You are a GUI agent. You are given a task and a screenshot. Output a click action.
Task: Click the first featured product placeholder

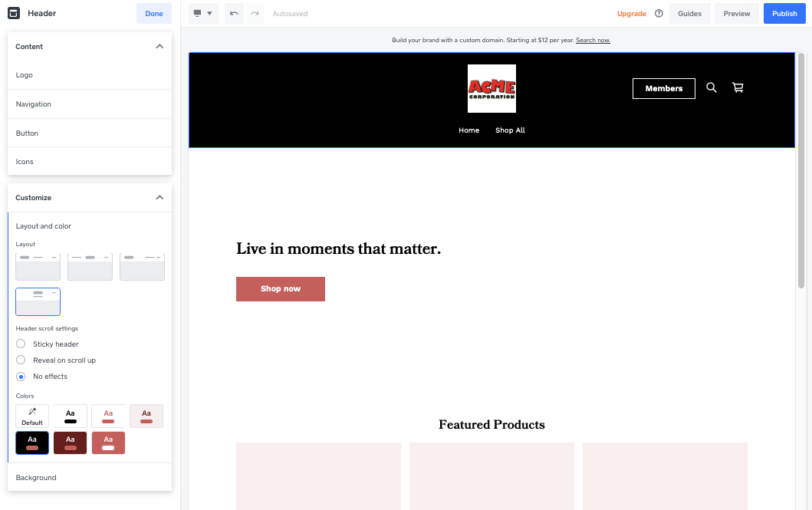point(318,476)
